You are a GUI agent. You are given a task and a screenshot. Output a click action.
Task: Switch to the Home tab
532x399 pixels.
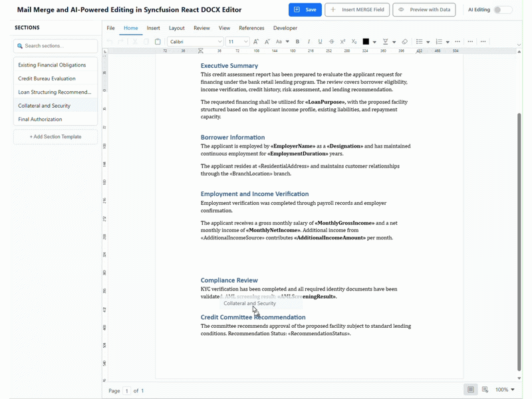click(130, 28)
